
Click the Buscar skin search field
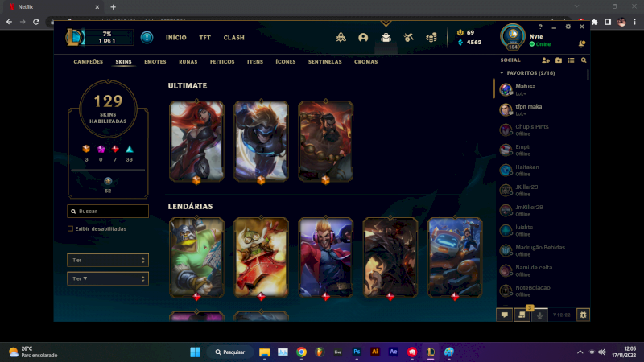pyautogui.click(x=108, y=211)
